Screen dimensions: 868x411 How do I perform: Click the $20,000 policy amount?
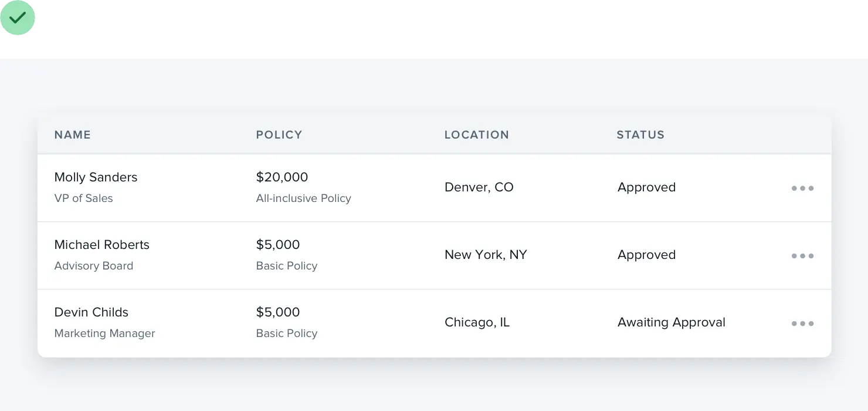pos(282,177)
